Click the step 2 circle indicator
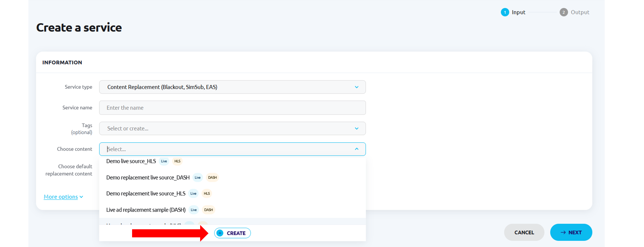Viewport: 644px width, 247px height. tap(564, 12)
